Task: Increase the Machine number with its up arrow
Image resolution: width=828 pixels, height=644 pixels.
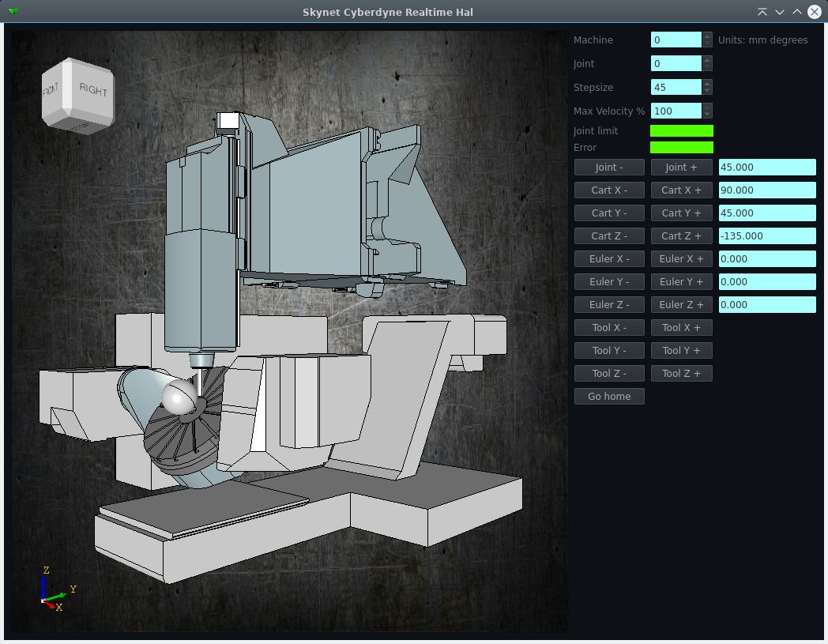Action: click(x=708, y=36)
